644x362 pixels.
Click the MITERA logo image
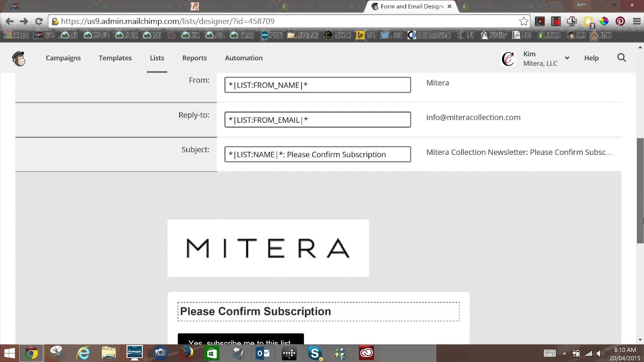[268, 248]
